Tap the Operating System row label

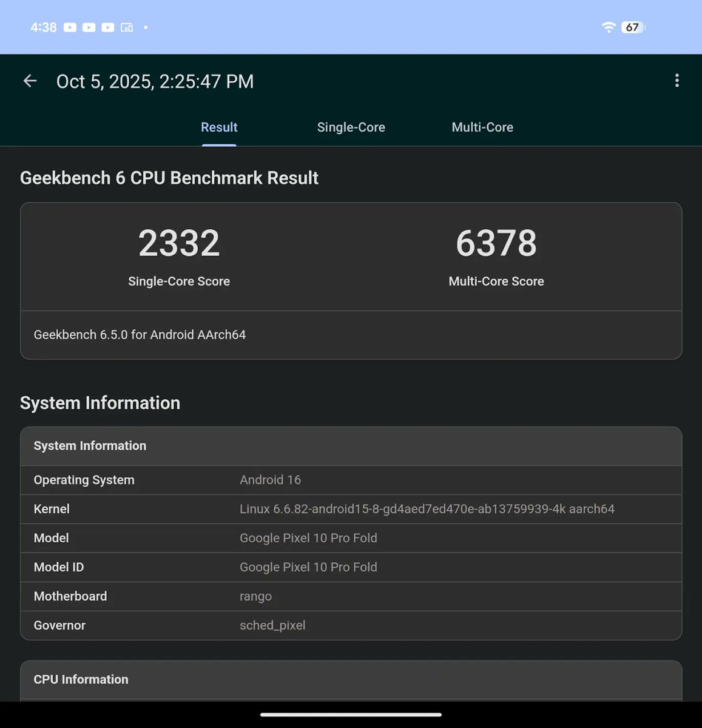click(x=84, y=480)
